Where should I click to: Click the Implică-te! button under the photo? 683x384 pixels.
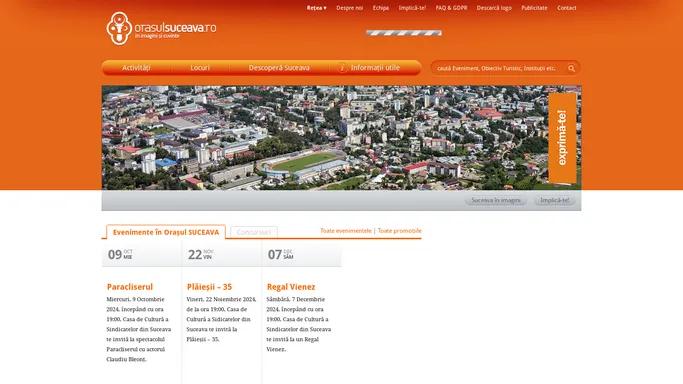[555, 200]
